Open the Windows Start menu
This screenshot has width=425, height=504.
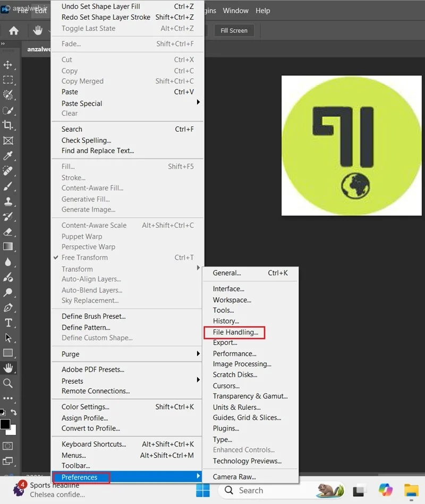point(203,491)
